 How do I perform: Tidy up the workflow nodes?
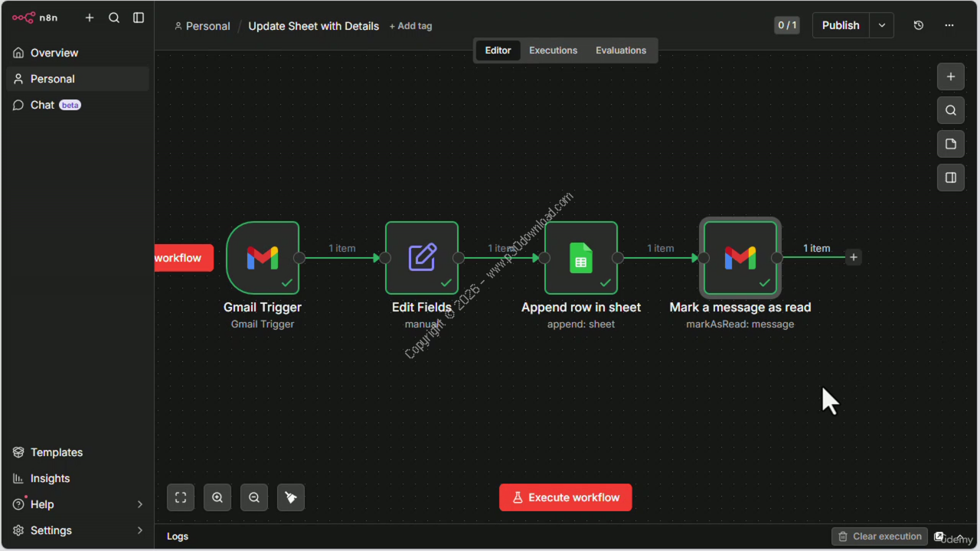coord(291,497)
